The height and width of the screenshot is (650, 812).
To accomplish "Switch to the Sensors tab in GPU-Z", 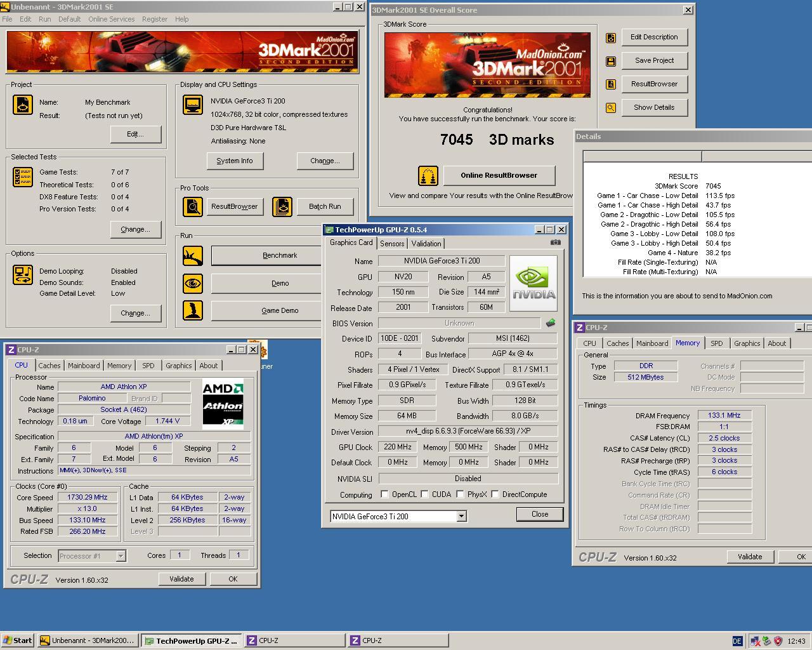I will (x=392, y=244).
